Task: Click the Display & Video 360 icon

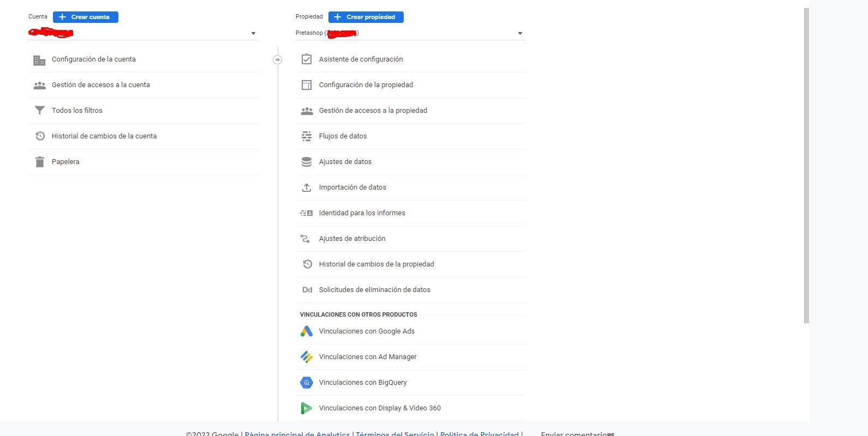Action: pos(307,408)
